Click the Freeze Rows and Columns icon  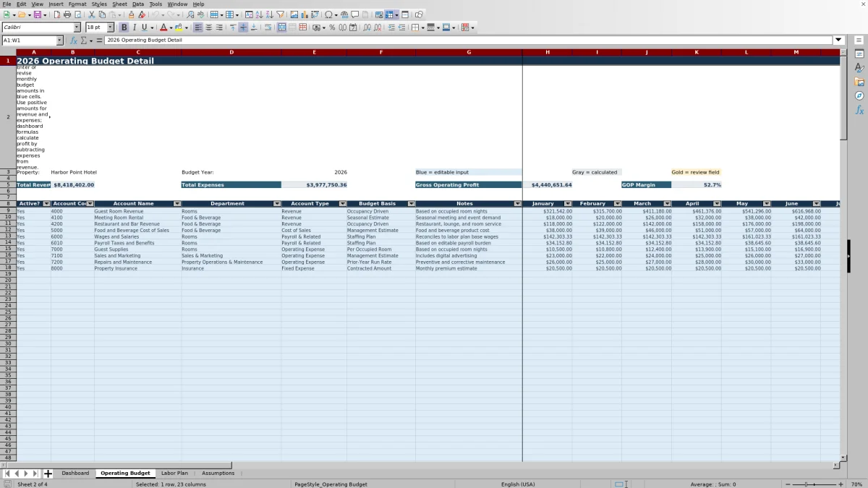389,14
